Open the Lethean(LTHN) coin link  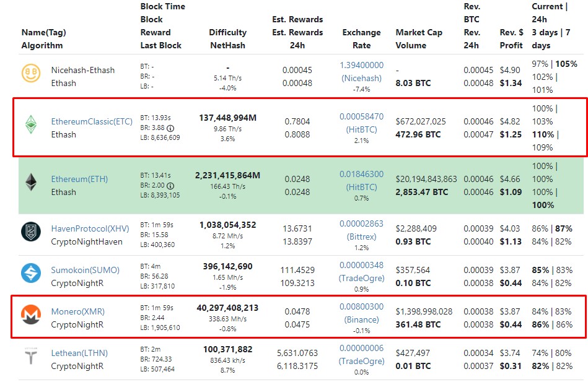tap(79, 353)
